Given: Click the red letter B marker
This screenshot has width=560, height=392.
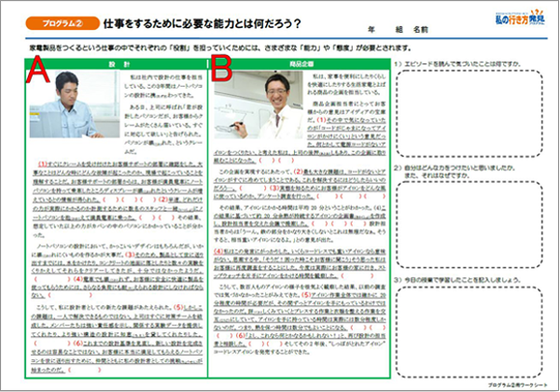Looking at the screenshot, I should [x=224, y=66].
